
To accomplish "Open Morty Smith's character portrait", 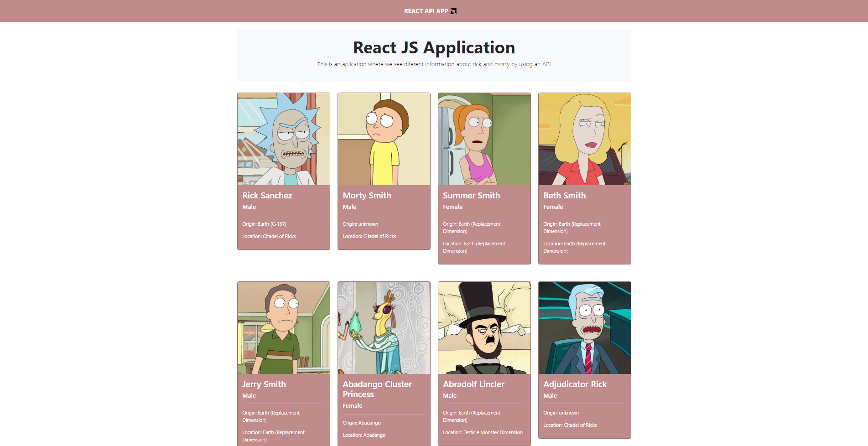I will click(x=384, y=139).
